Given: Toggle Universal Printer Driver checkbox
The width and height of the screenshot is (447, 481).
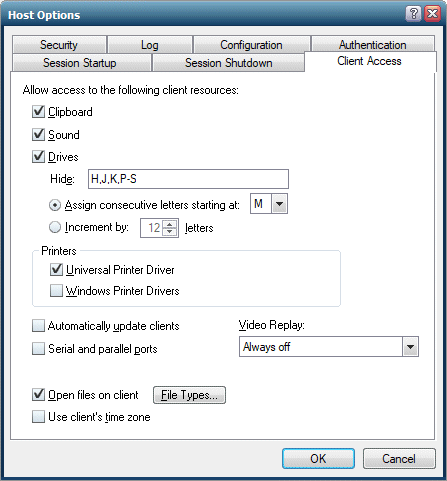Looking at the screenshot, I should [x=56, y=270].
